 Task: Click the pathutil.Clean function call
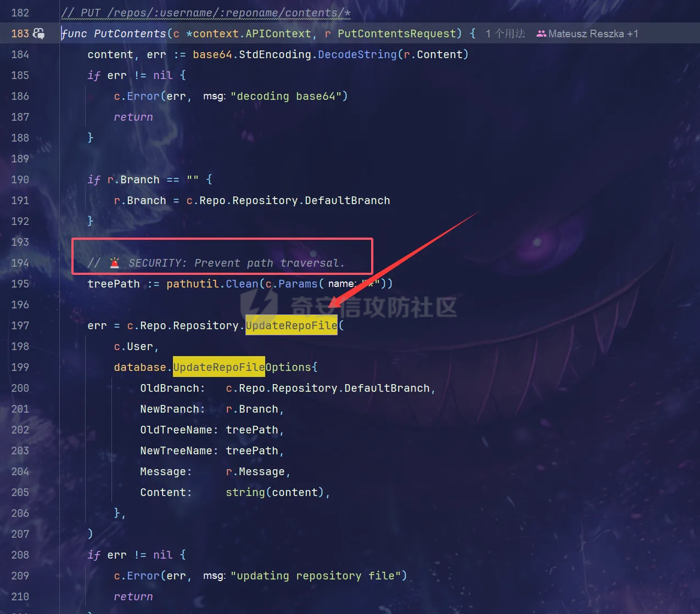click(x=242, y=284)
